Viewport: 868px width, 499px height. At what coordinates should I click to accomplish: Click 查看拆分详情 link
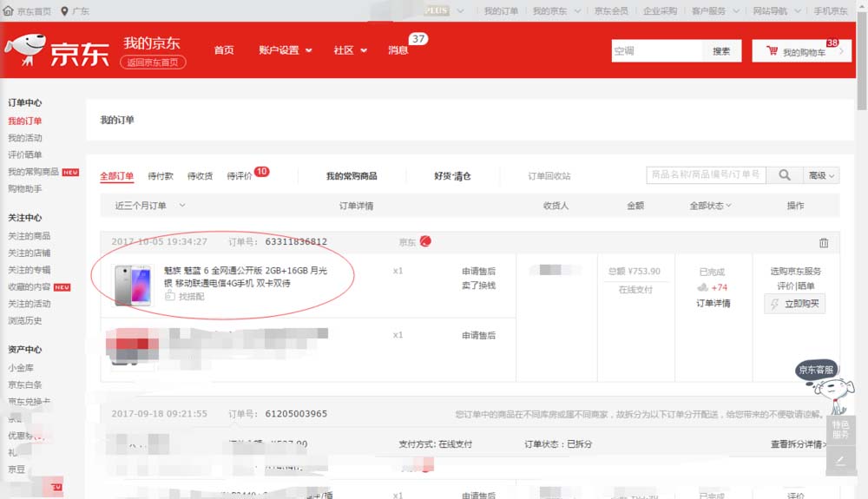[x=799, y=444]
